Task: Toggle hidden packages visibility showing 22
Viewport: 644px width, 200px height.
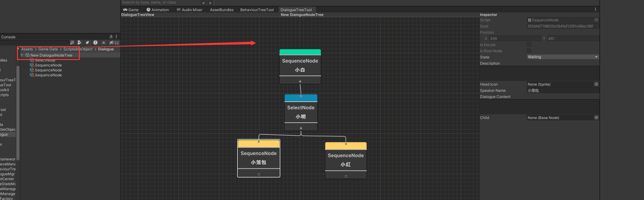Action: tap(114, 43)
